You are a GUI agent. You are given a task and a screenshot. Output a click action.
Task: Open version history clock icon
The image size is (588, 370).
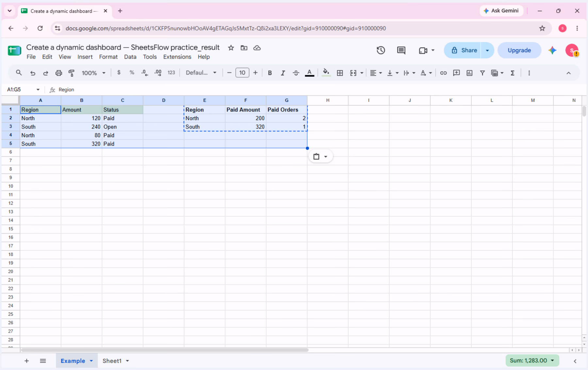381,50
